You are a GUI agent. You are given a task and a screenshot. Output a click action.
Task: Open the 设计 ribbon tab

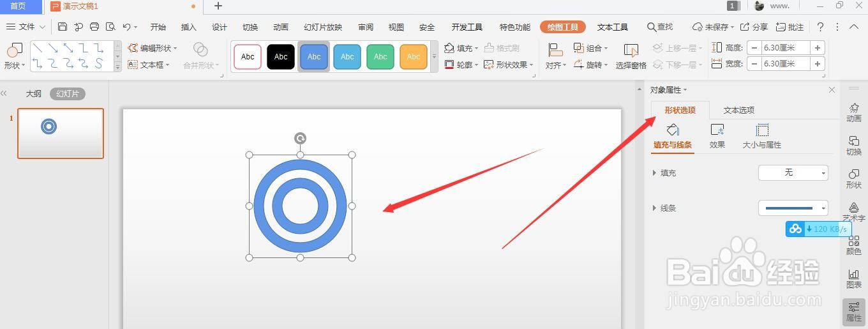[220, 27]
